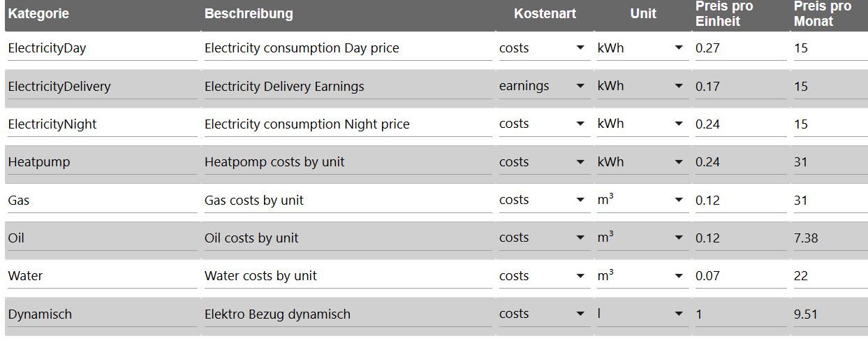Expand Unit dropdown for Heatpump row
Image resolution: width=868 pixels, height=341 pixels.
point(641,162)
